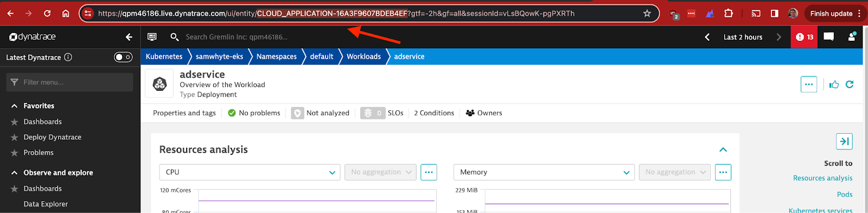Open the user account icon

tap(852, 36)
